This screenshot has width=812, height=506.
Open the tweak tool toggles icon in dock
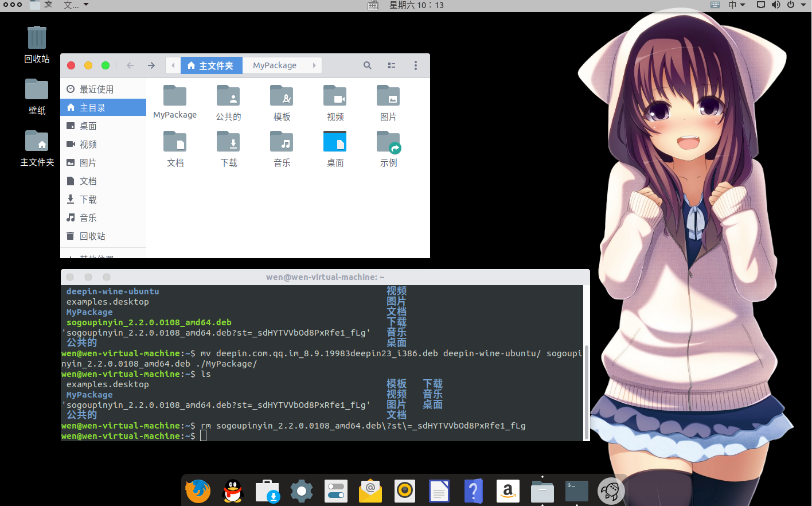click(x=336, y=491)
